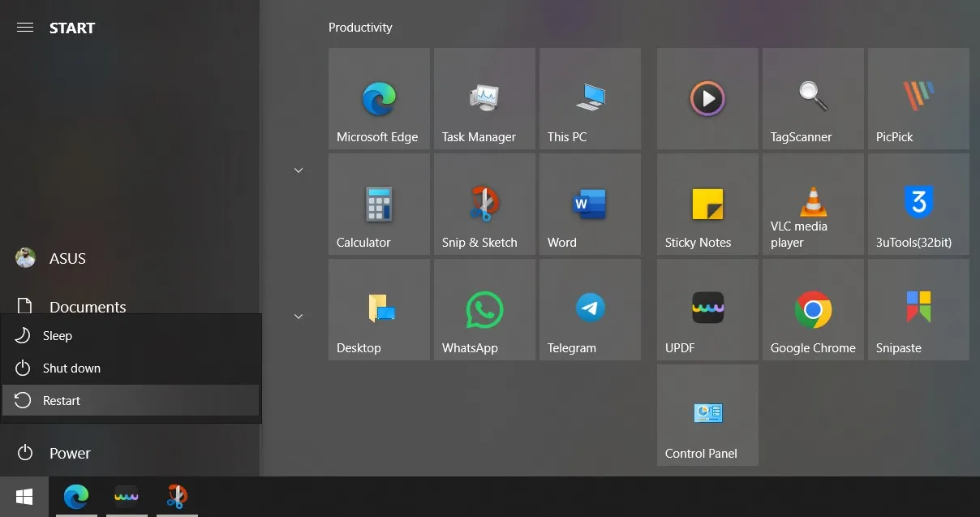Click the START label text
980x517 pixels.
coord(72,28)
